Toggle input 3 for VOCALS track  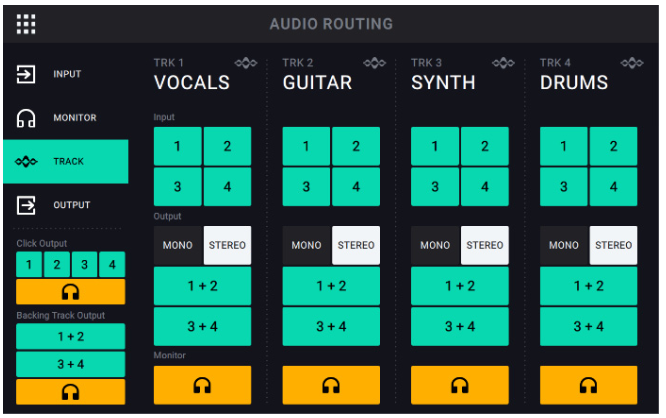click(178, 186)
